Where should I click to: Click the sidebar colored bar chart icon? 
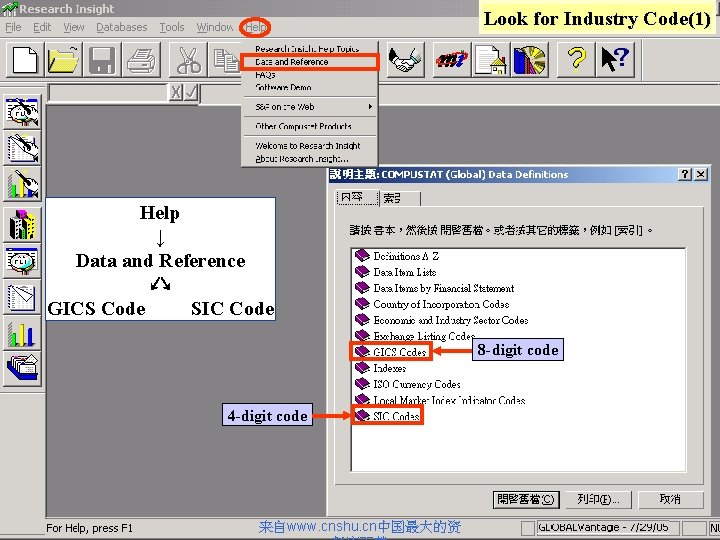22,333
